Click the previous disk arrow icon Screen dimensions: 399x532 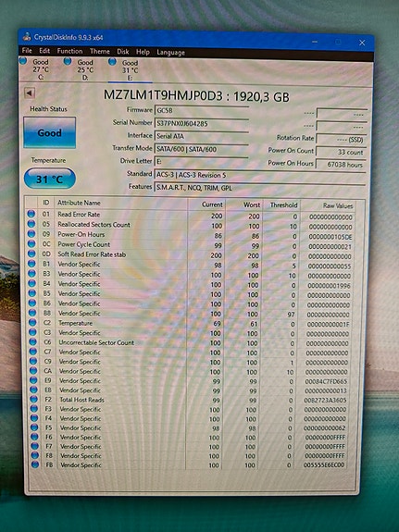pos(30,93)
